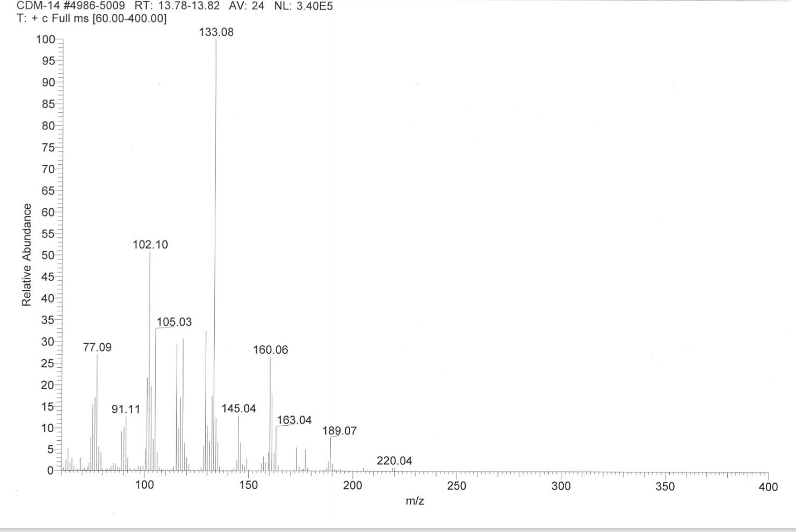
Task: Click the Relative Abundance axis title
Action: (x=26, y=255)
